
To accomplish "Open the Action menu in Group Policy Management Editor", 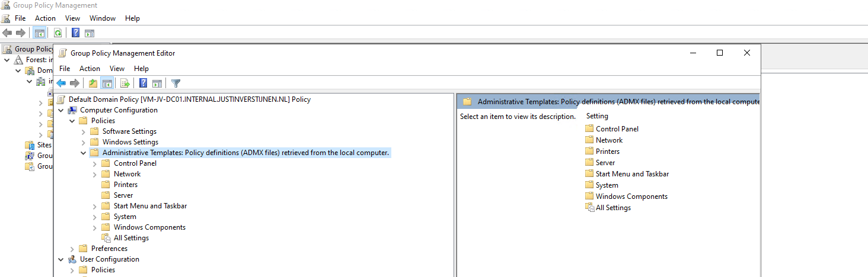I will (x=90, y=69).
